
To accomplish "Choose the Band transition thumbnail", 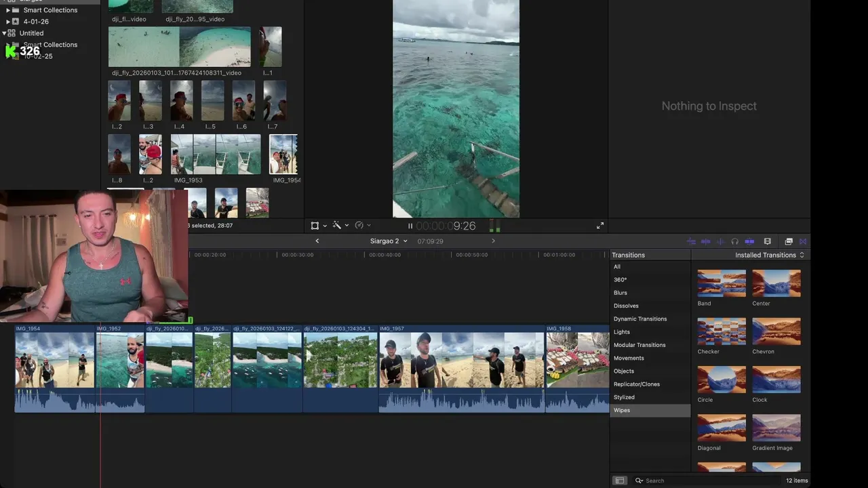I will tap(722, 283).
